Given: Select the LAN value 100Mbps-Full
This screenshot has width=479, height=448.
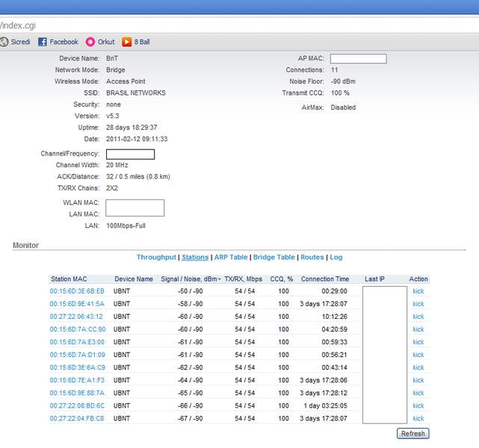Looking at the screenshot, I should pos(126,225).
